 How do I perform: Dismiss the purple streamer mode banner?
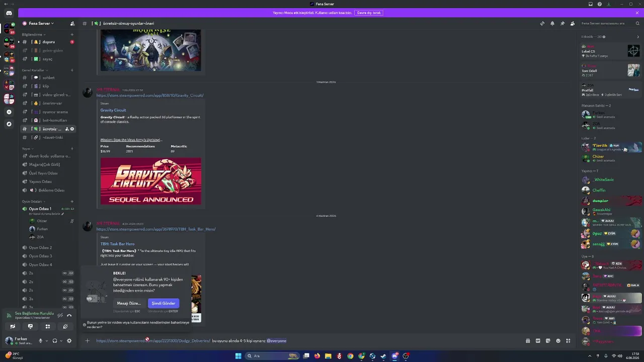coord(637,13)
